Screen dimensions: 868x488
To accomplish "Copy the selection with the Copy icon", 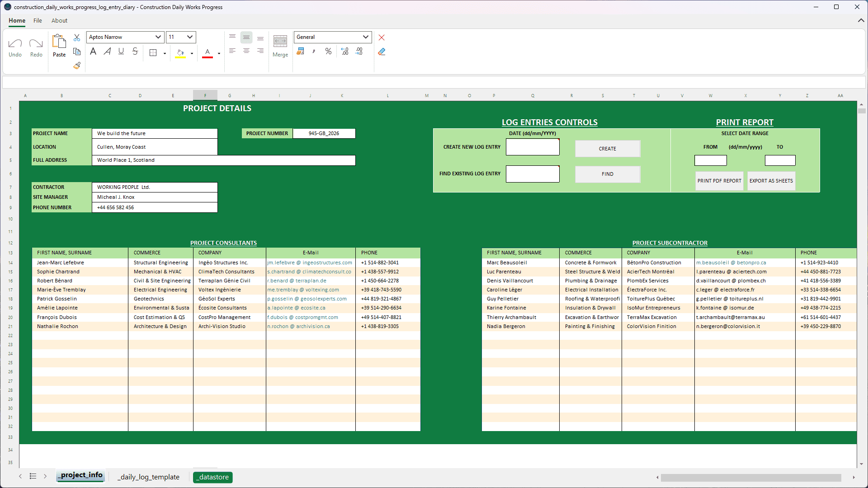I will [x=77, y=52].
